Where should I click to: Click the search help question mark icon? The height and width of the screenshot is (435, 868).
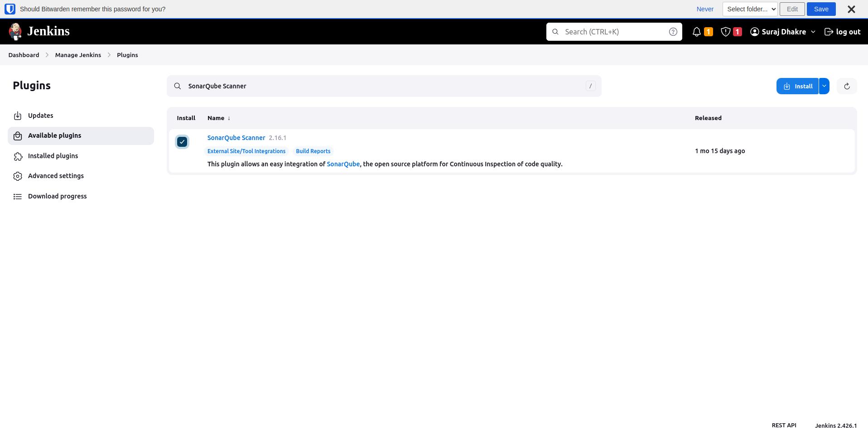pyautogui.click(x=673, y=32)
